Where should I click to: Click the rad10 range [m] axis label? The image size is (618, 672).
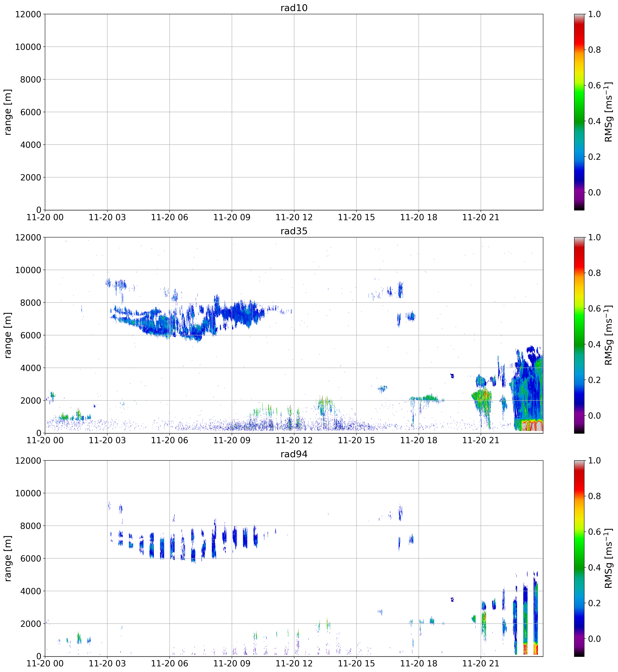[8, 112]
